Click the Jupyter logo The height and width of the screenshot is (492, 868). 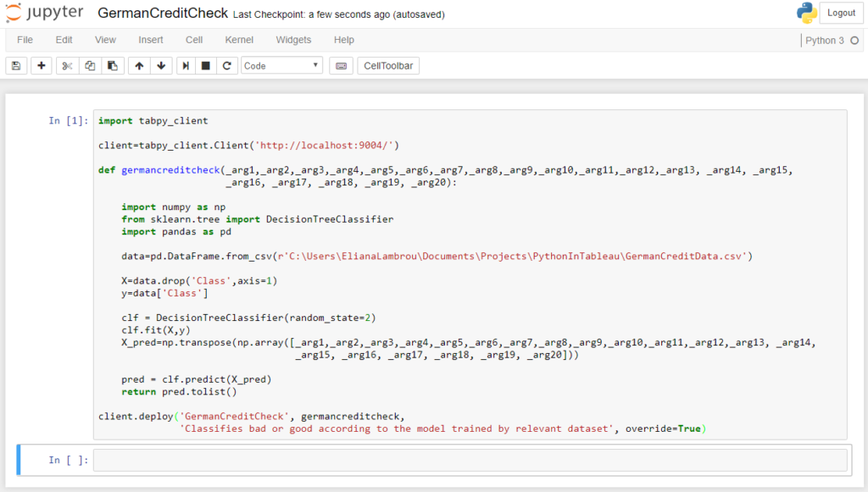pyautogui.click(x=45, y=13)
